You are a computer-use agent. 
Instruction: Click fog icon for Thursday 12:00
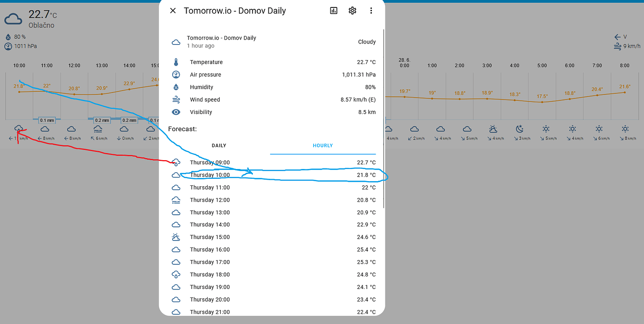(x=176, y=200)
